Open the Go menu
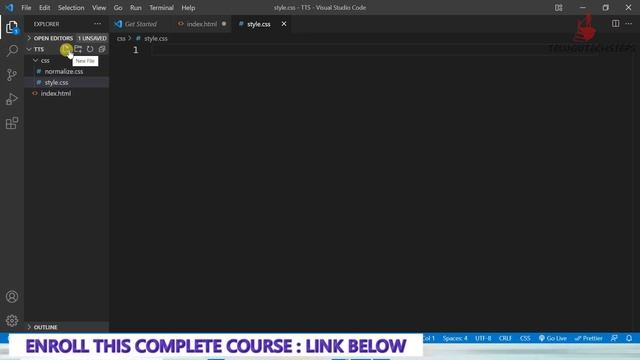Viewport: 640px width, 360px height. (x=118, y=8)
